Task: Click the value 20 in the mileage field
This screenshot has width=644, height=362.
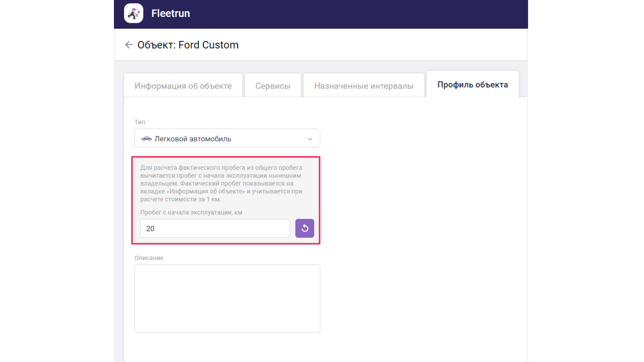Action: [151, 228]
